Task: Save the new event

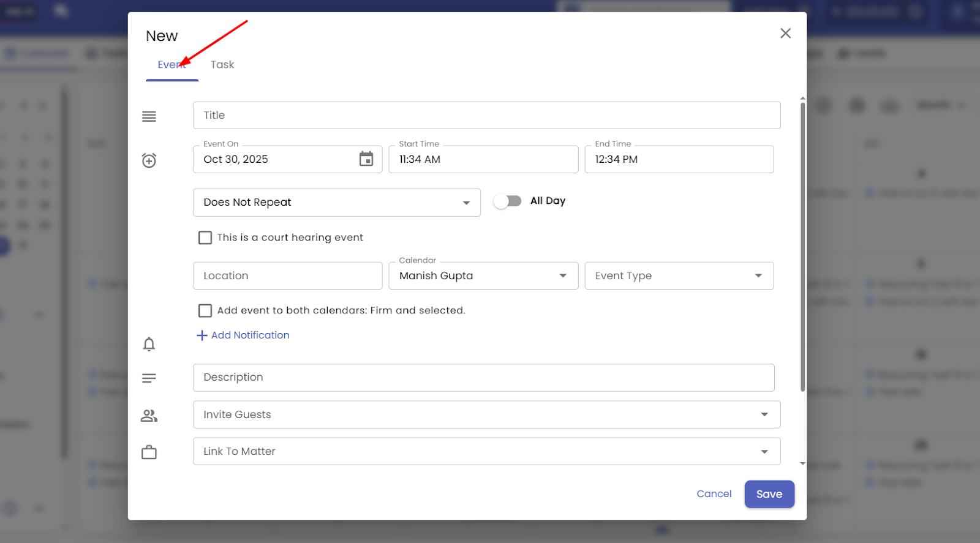Action: tap(769, 493)
